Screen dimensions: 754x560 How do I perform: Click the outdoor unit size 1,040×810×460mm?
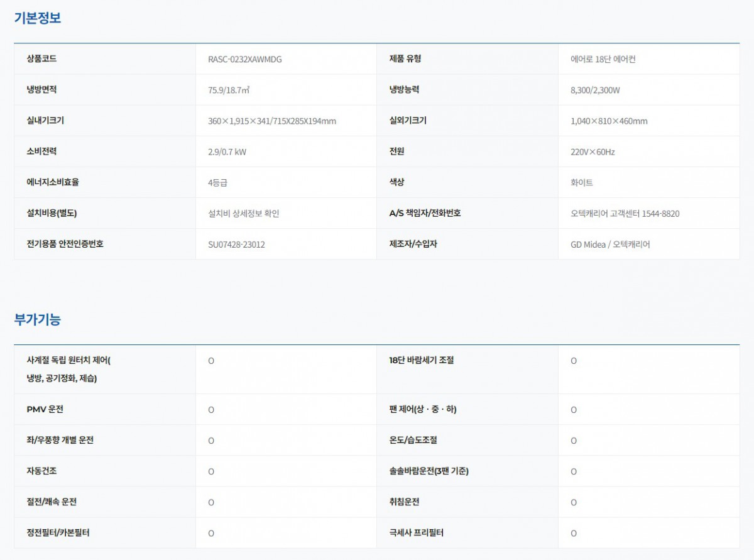coord(608,121)
